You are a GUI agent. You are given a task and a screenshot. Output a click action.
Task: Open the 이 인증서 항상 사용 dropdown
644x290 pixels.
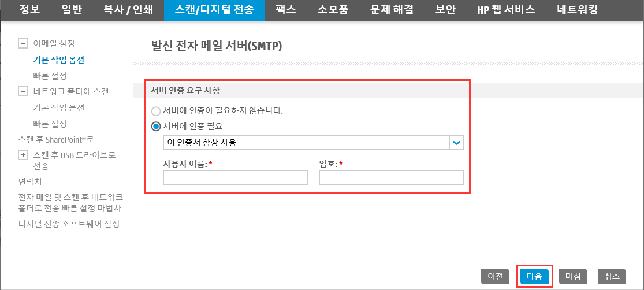pos(314,143)
